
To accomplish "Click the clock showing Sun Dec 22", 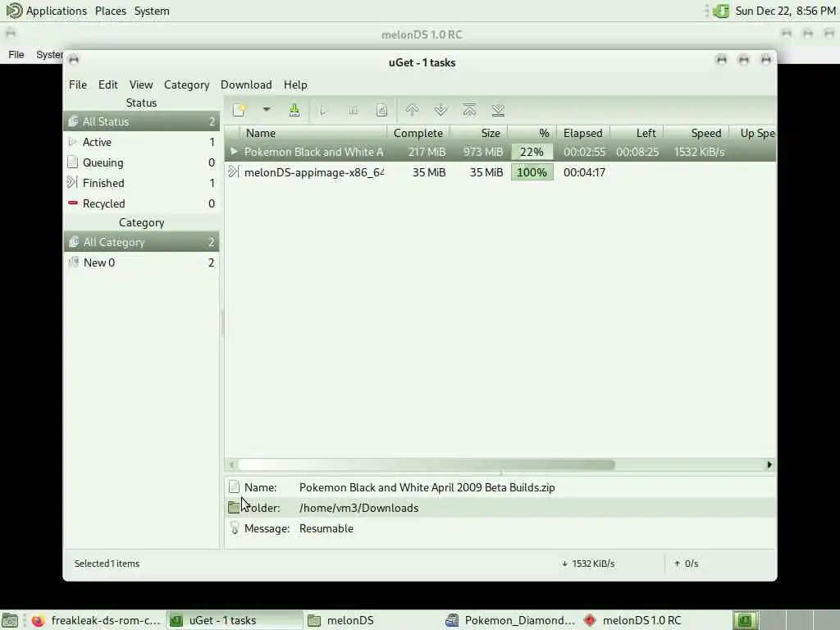I will click(x=785, y=11).
